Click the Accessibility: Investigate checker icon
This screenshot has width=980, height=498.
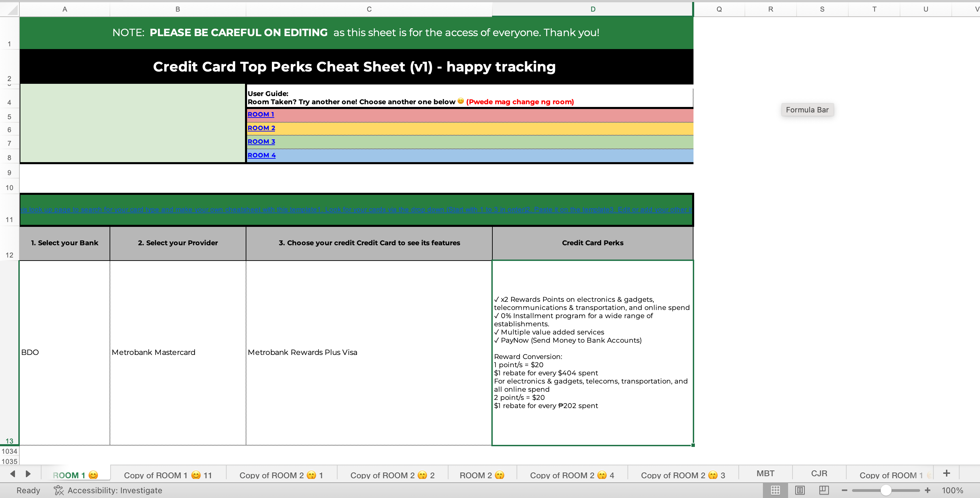click(58, 491)
